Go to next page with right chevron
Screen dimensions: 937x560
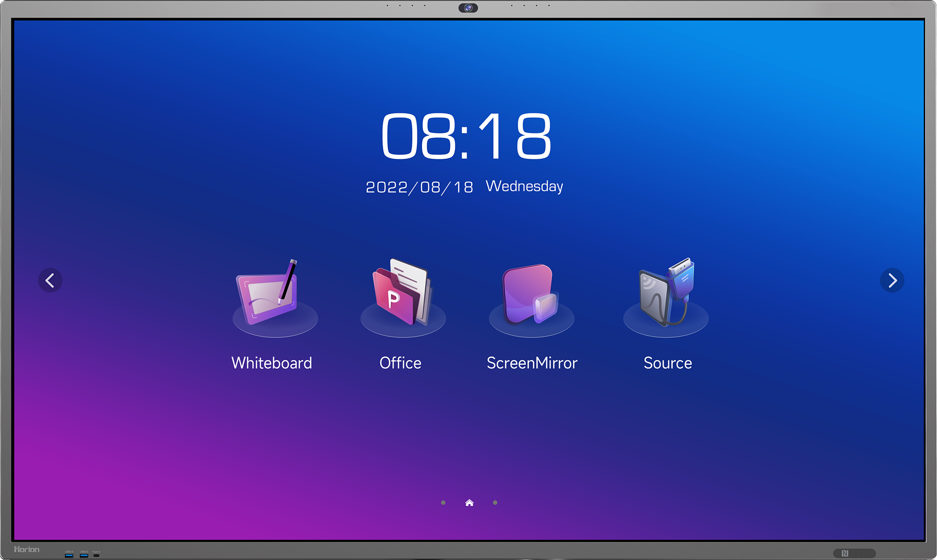(892, 280)
